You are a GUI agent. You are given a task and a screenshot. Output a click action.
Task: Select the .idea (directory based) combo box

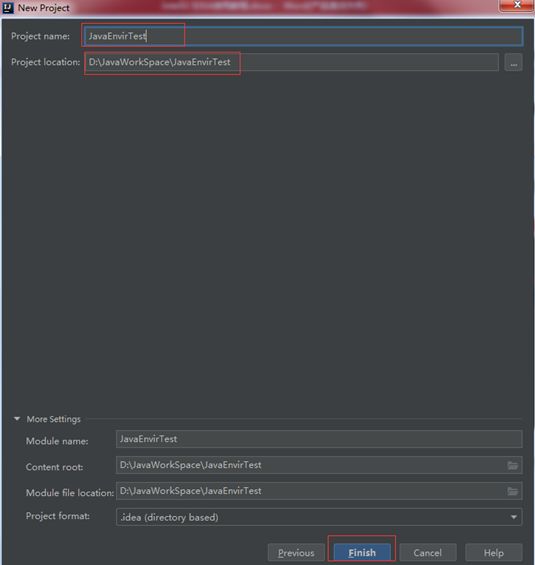click(319, 517)
